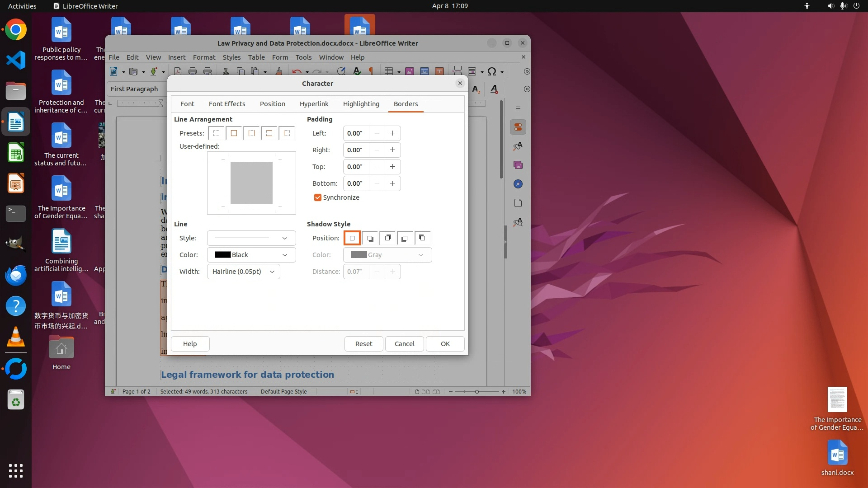
Task: Uncheck the Synchronize padding checkbox
Action: pyautogui.click(x=318, y=197)
